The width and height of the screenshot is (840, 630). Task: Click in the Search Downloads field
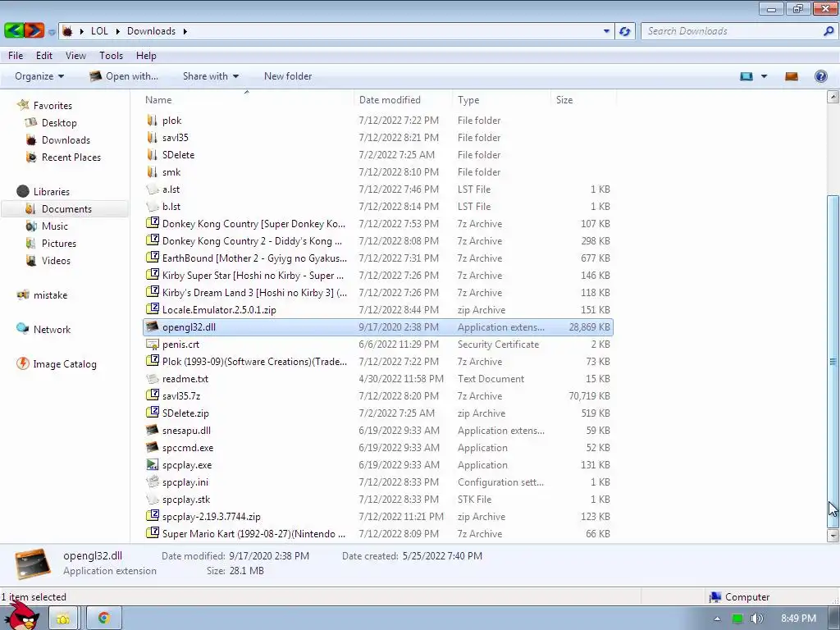click(731, 31)
